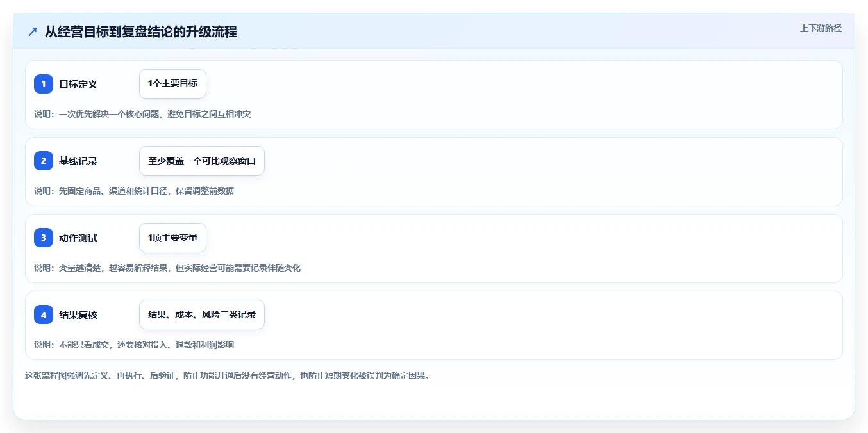
Task: Click the 至少覆盖一个可比观察窗口 chip
Action: (202, 161)
